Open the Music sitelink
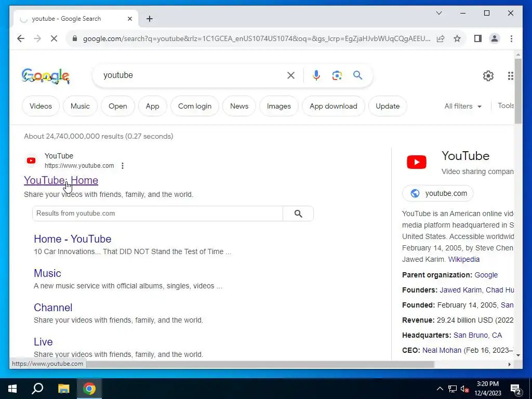Viewport: 532px width, 399px height. tap(47, 273)
